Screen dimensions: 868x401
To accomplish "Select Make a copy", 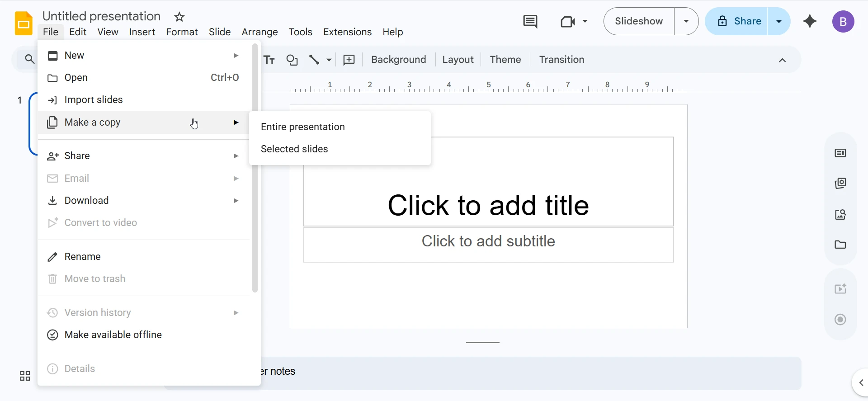I will (x=144, y=123).
